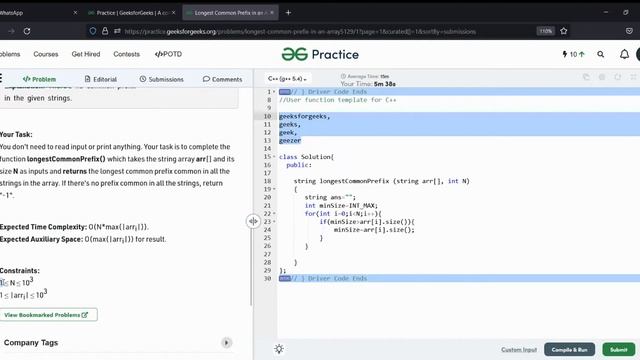Collapse code fold arrow at line 22
Screen dimensions: 640x360
pyautogui.click(x=274, y=213)
